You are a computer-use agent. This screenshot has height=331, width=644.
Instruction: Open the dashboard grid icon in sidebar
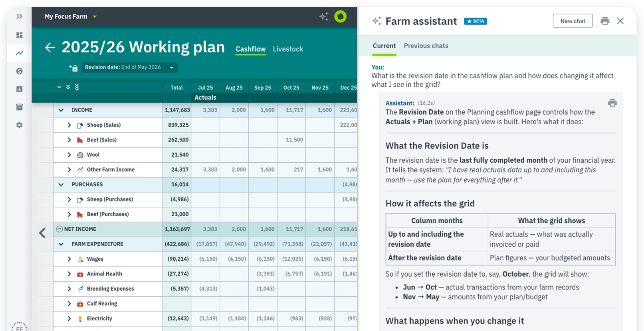tap(19, 35)
